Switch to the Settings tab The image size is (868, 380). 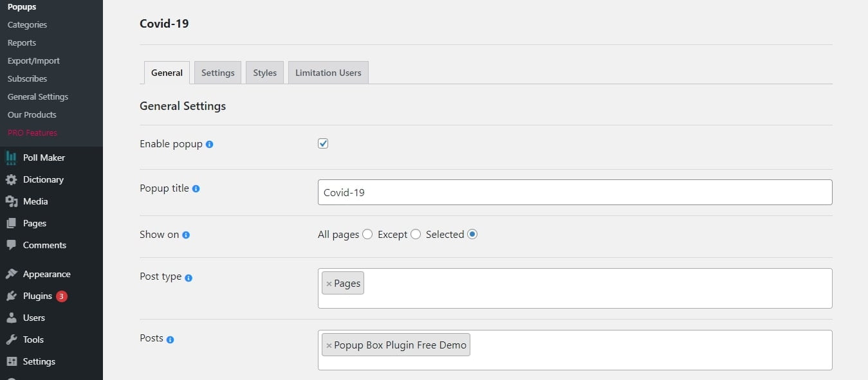click(x=217, y=73)
